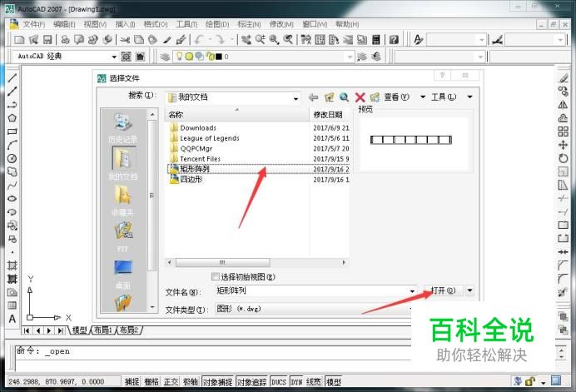The height and width of the screenshot is (392, 576).
Task: Select 我的文档 in places sidebar
Action: [x=122, y=163]
